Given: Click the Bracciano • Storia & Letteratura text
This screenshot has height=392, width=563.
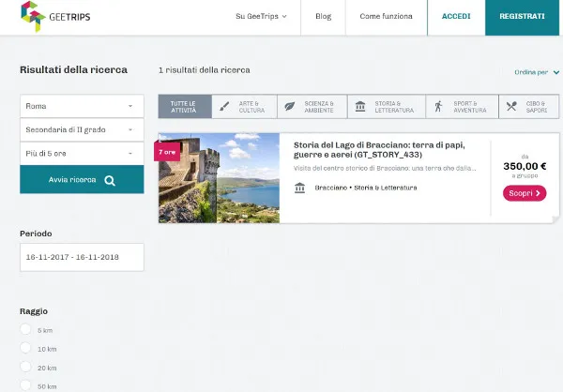Looking at the screenshot, I should (x=366, y=188).
